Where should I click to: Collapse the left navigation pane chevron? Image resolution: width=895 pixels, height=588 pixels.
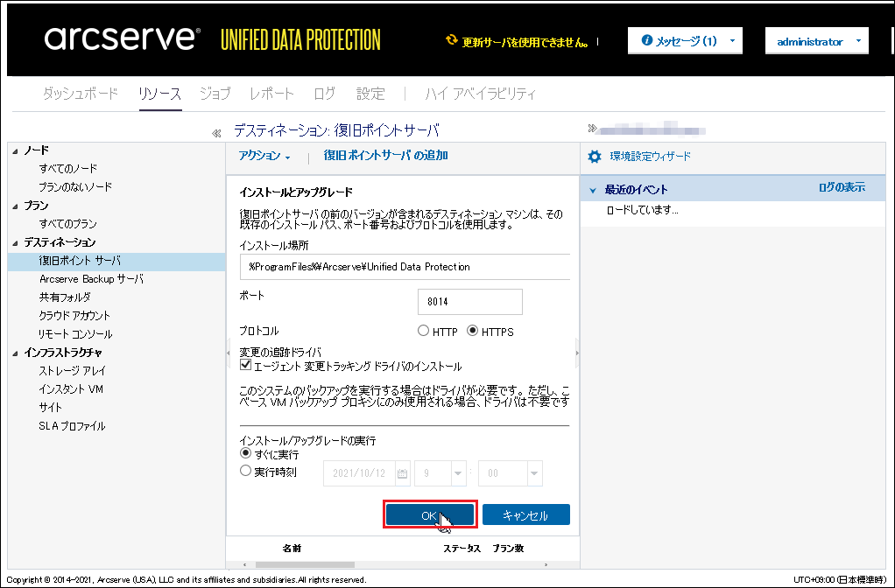point(216,134)
